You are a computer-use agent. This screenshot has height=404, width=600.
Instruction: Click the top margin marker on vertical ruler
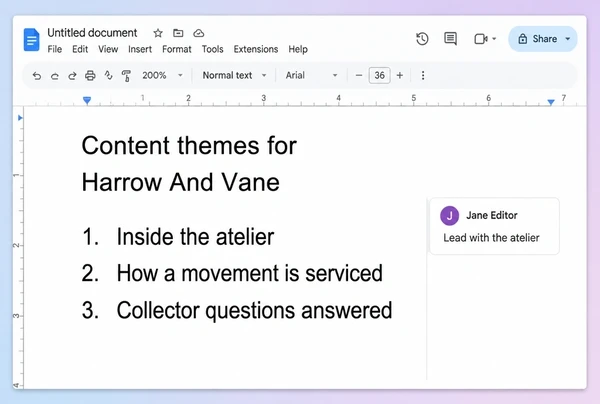[x=20, y=118]
